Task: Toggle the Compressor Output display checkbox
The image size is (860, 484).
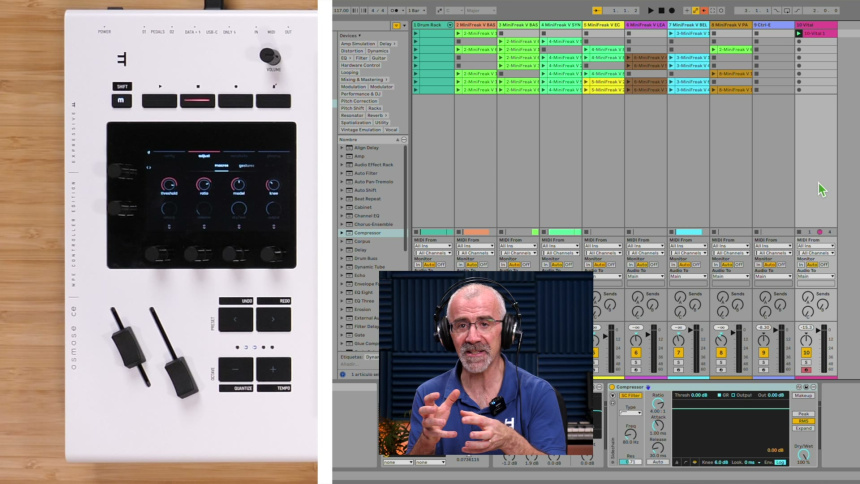Action: click(x=733, y=395)
